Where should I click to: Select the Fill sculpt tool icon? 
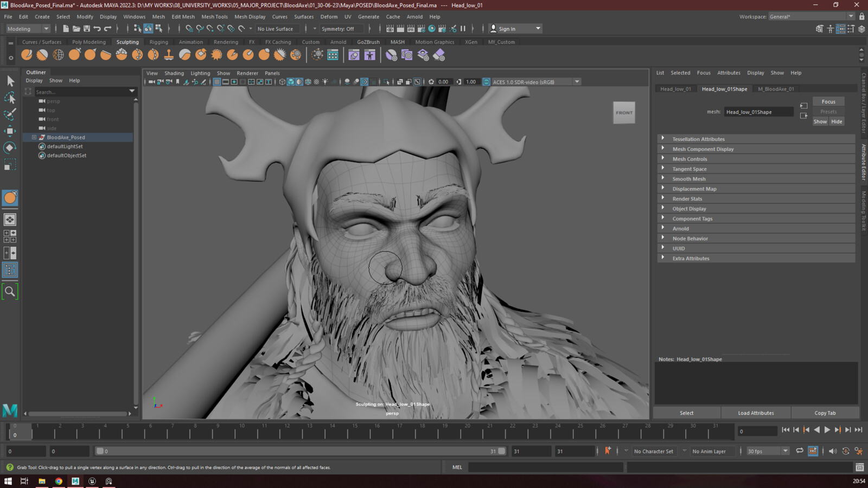point(216,55)
